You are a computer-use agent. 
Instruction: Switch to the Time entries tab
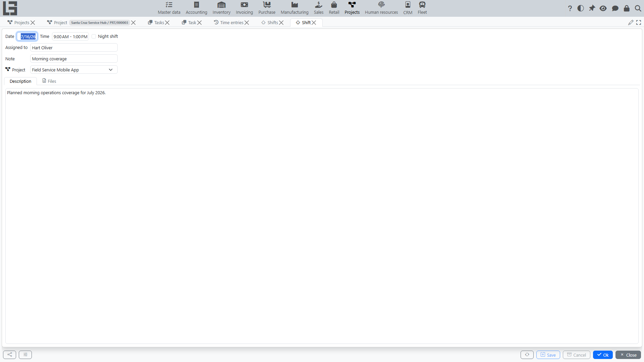[x=229, y=22]
